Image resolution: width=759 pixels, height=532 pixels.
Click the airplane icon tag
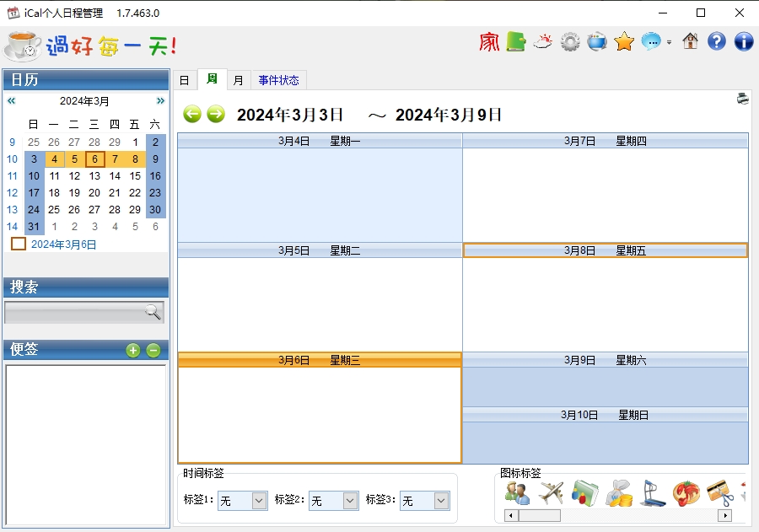[x=551, y=492]
